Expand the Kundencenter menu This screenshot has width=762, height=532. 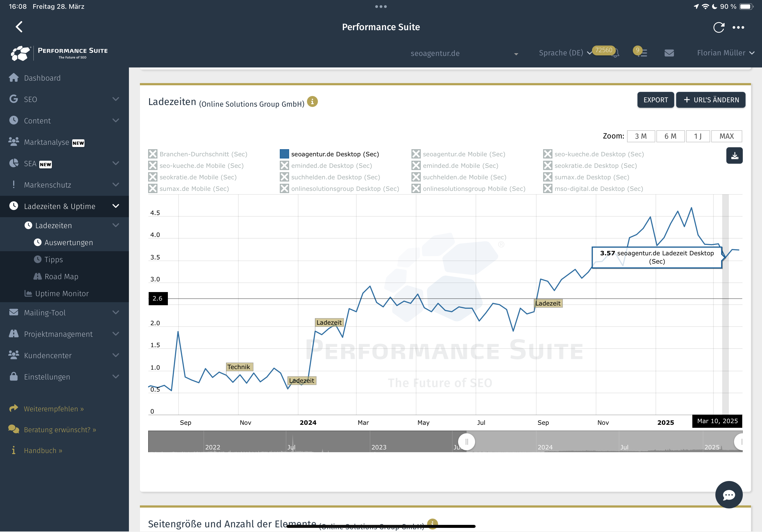[64, 355]
